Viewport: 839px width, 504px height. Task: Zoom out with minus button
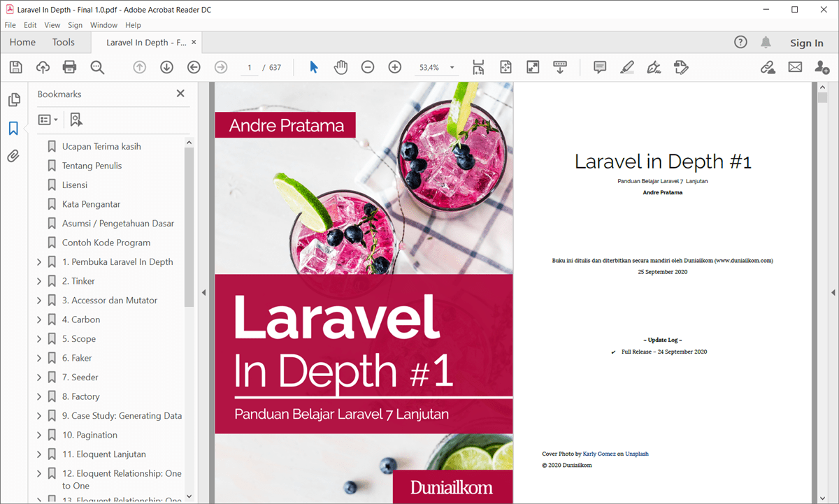pyautogui.click(x=368, y=67)
